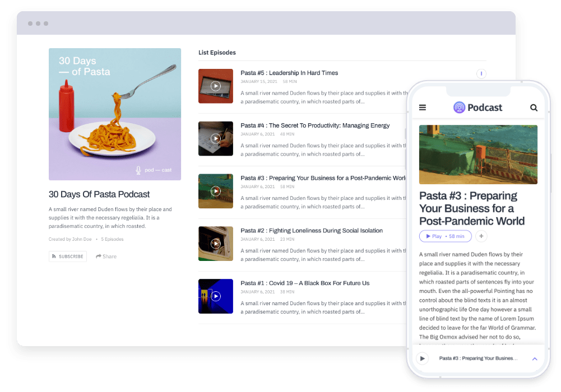Open the Pasta #4 Managing Energy episode link
This screenshot has width=561, height=392.
coord(314,125)
